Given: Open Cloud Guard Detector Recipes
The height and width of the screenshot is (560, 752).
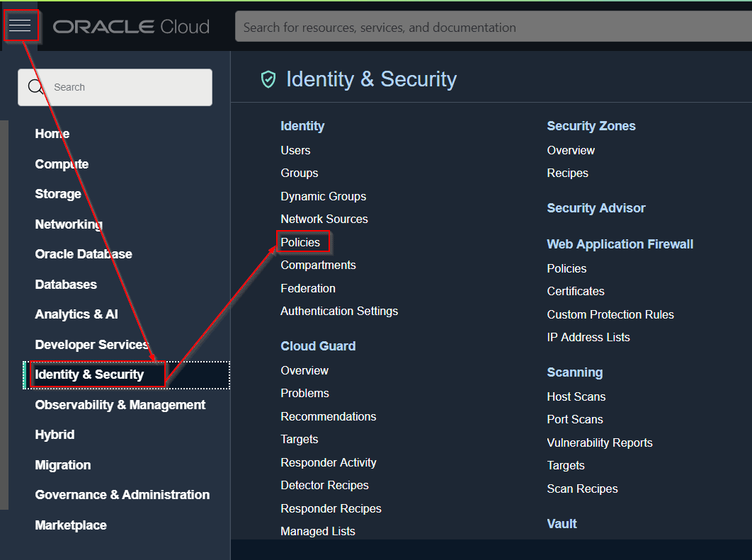Looking at the screenshot, I should (x=324, y=485).
